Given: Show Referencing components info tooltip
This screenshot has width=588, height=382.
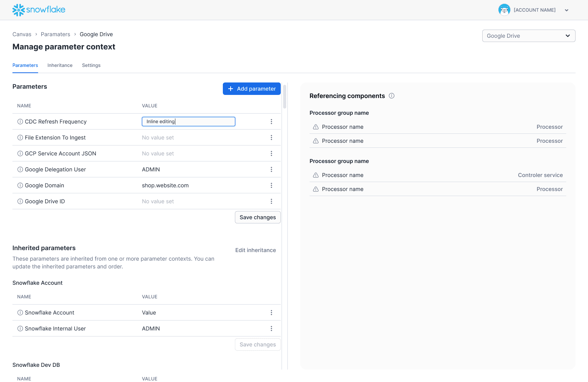Looking at the screenshot, I should coord(392,96).
